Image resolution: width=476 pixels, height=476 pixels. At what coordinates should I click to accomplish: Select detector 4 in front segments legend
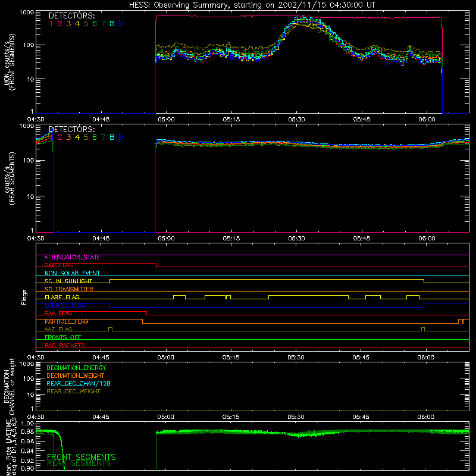[77, 24]
